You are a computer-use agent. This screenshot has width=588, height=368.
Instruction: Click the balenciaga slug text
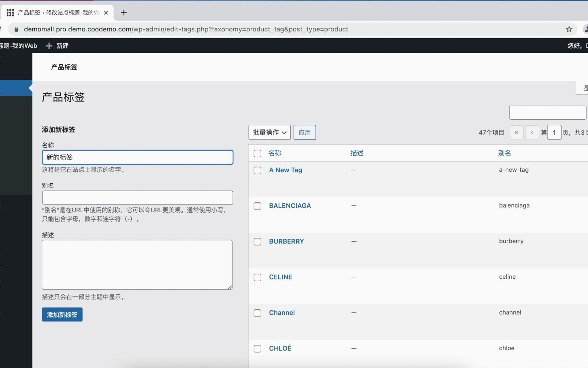(x=514, y=205)
